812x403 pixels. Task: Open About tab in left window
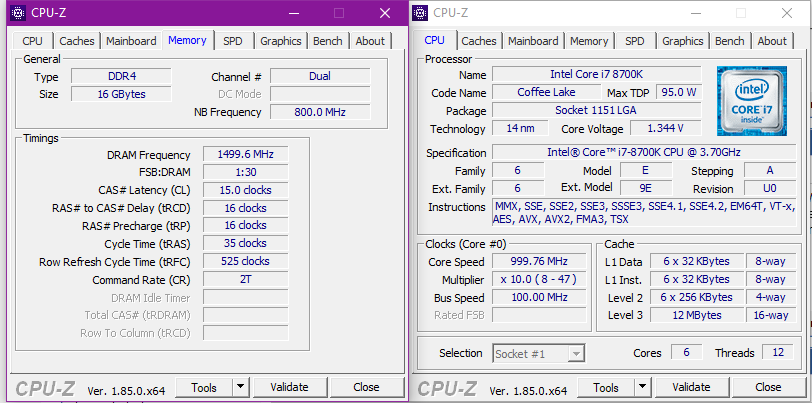coord(370,41)
